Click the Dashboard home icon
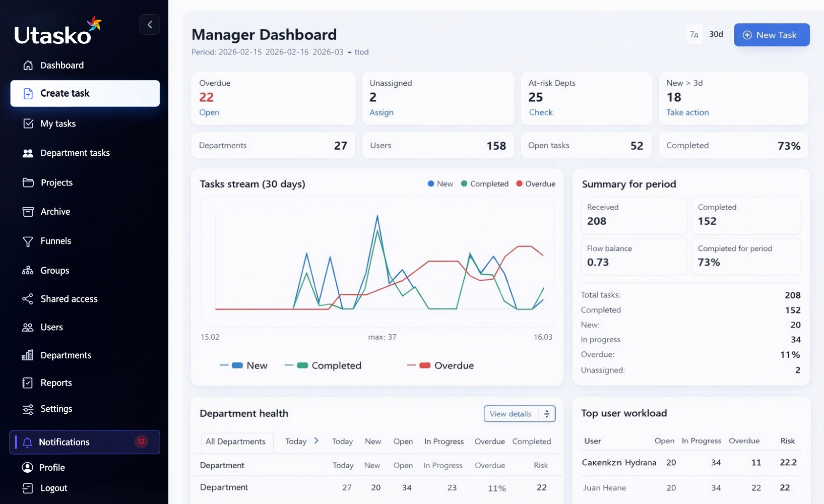Image resolution: width=824 pixels, height=504 pixels. click(28, 65)
